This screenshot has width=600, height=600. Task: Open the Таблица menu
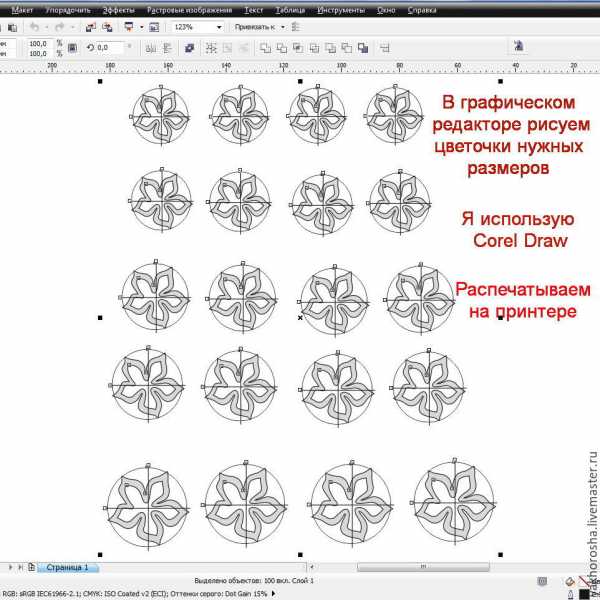pyautogui.click(x=290, y=9)
